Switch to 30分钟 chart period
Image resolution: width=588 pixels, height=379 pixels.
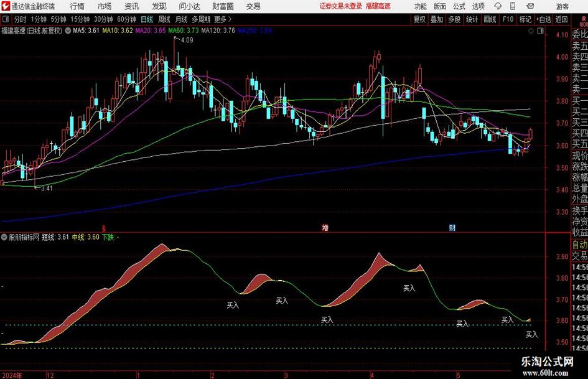[103, 19]
